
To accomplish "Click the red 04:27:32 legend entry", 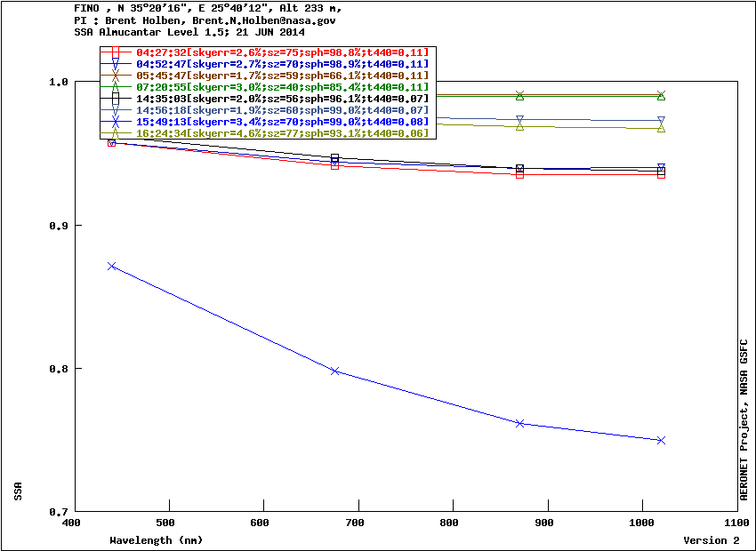I will [x=281, y=52].
